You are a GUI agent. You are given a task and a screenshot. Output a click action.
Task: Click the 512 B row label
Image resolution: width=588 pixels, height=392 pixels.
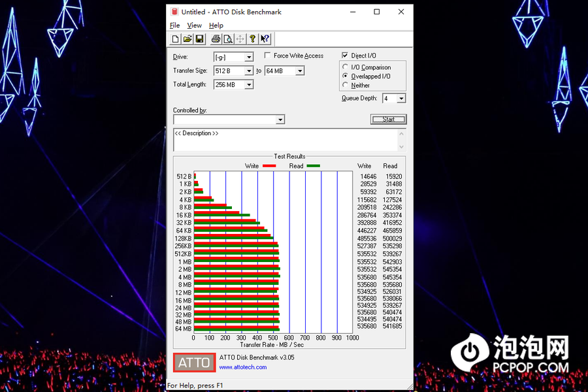point(184,176)
